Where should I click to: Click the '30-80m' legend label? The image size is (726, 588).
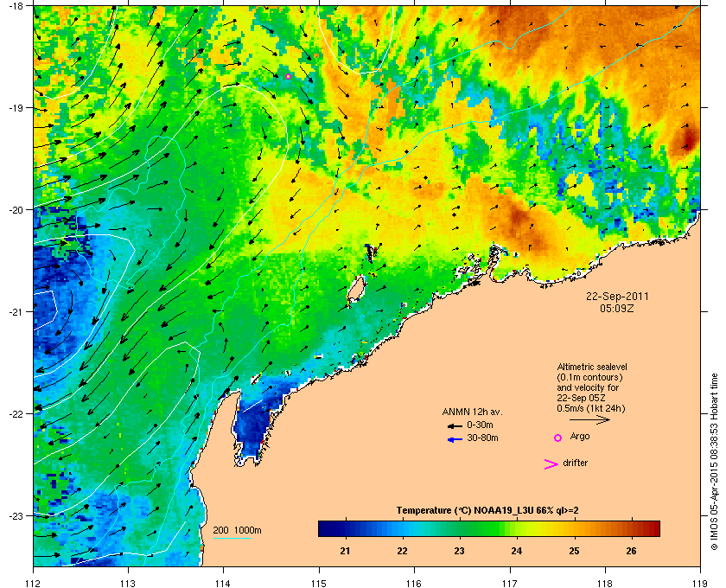point(482,438)
